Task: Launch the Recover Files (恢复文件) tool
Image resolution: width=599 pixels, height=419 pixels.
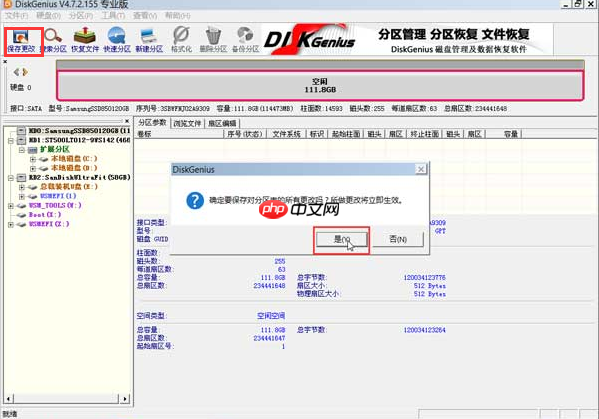Action: pos(85,40)
